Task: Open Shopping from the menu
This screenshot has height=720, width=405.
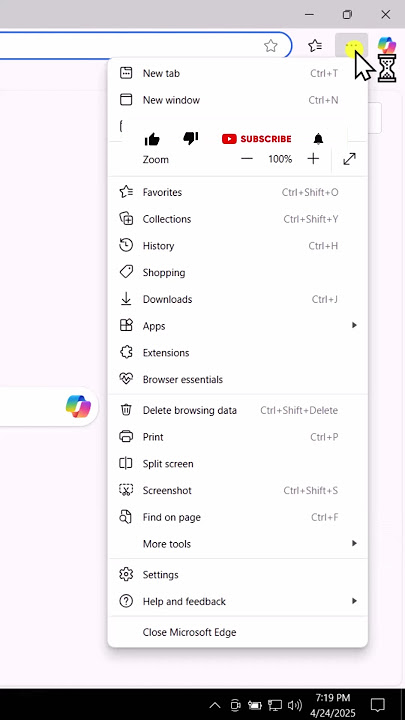Action: 237,272
